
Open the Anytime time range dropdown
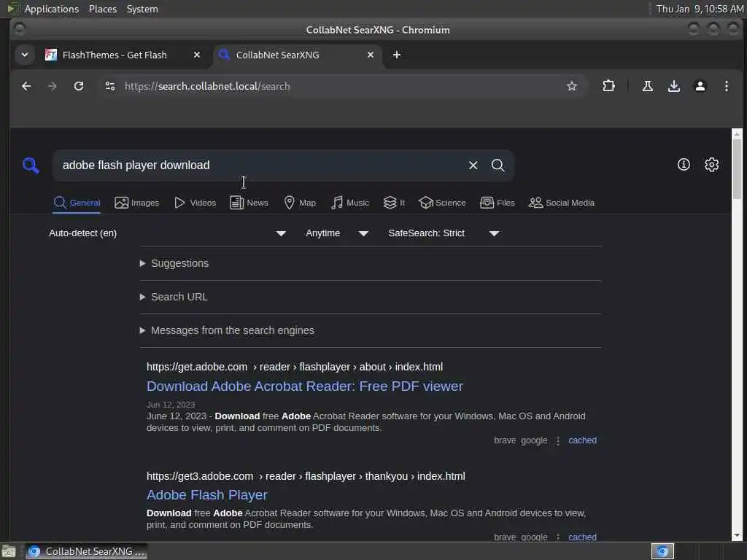coord(337,233)
